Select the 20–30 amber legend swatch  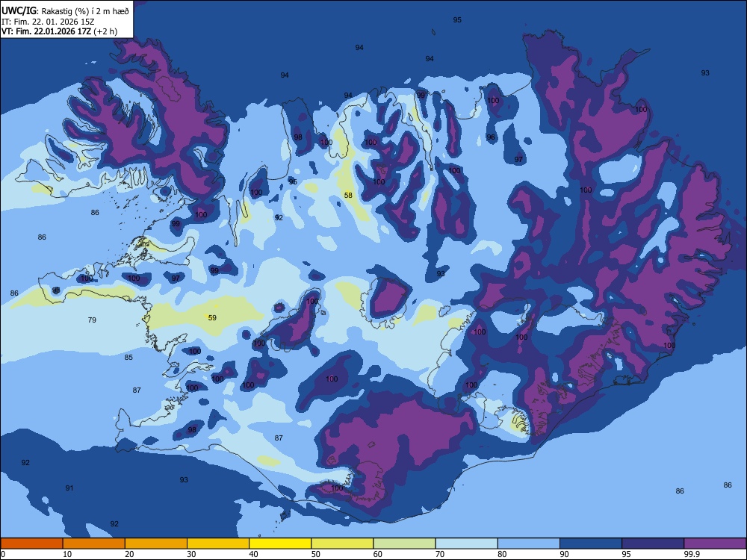(156, 544)
